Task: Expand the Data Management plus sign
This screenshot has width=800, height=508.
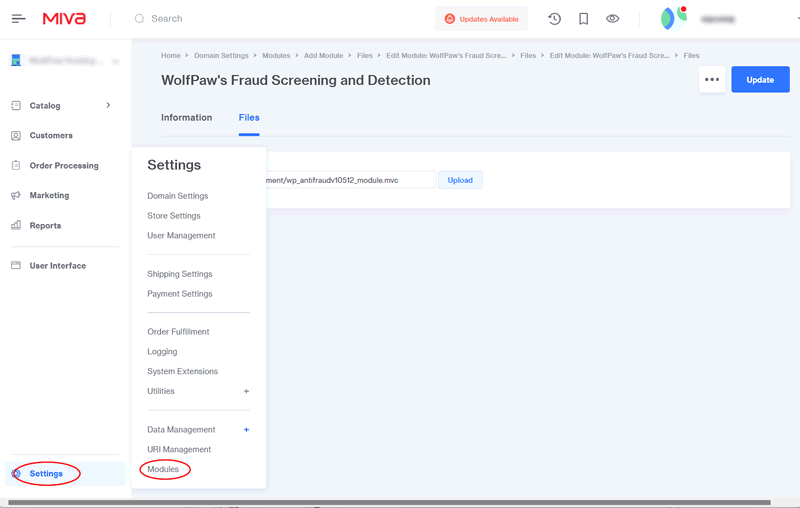Action: tap(246, 429)
